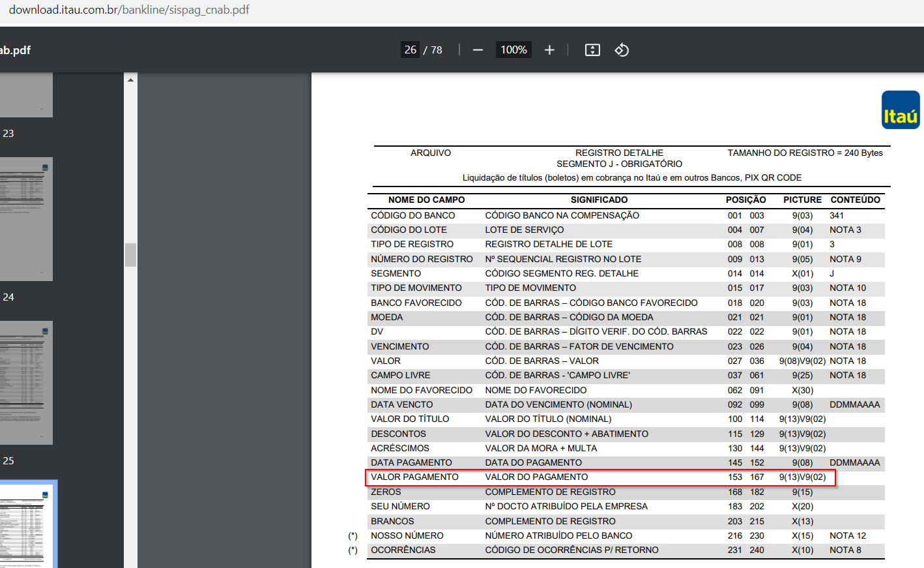Click the fit to page icon
The width and height of the screenshot is (924, 568).
(592, 50)
